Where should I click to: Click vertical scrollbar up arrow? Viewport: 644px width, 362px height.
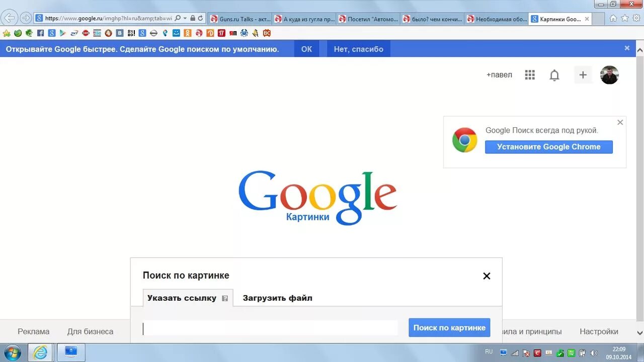point(639,50)
